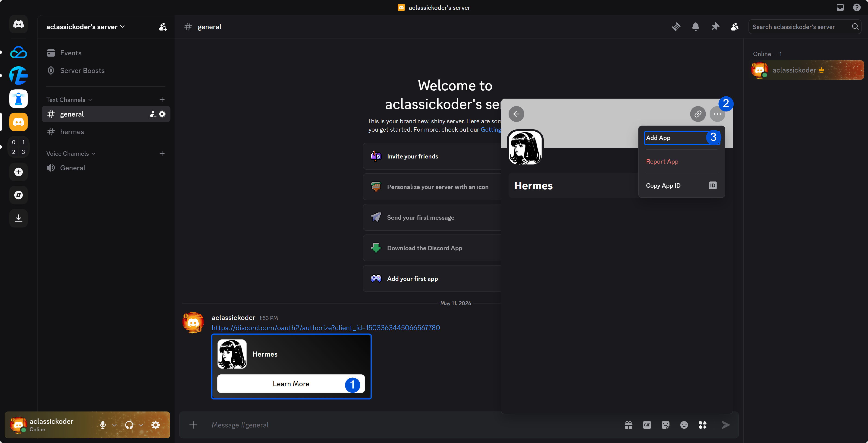Viewport: 868px width, 443px height.
Task: Click Download the Discord App card
Action: [x=432, y=248]
